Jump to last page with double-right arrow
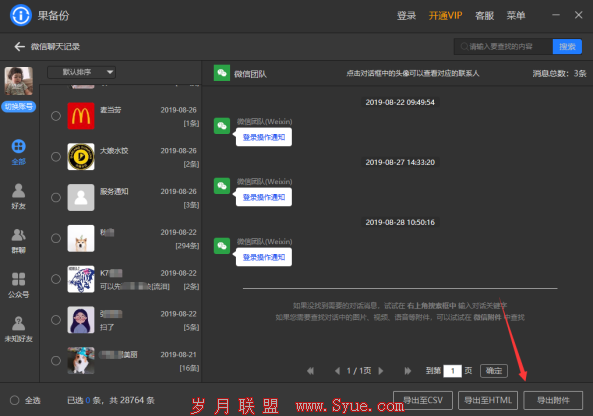The image size is (593, 416). tap(408, 371)
